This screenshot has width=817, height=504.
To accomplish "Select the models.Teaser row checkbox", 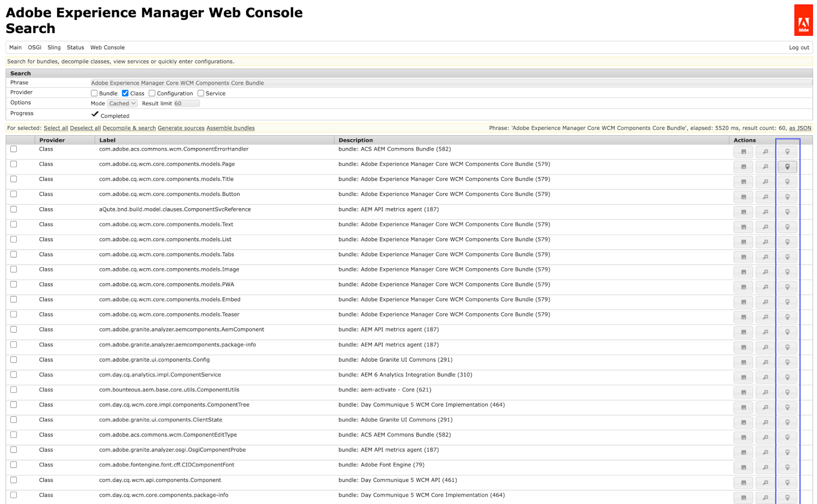I will [x=13, y=314].
